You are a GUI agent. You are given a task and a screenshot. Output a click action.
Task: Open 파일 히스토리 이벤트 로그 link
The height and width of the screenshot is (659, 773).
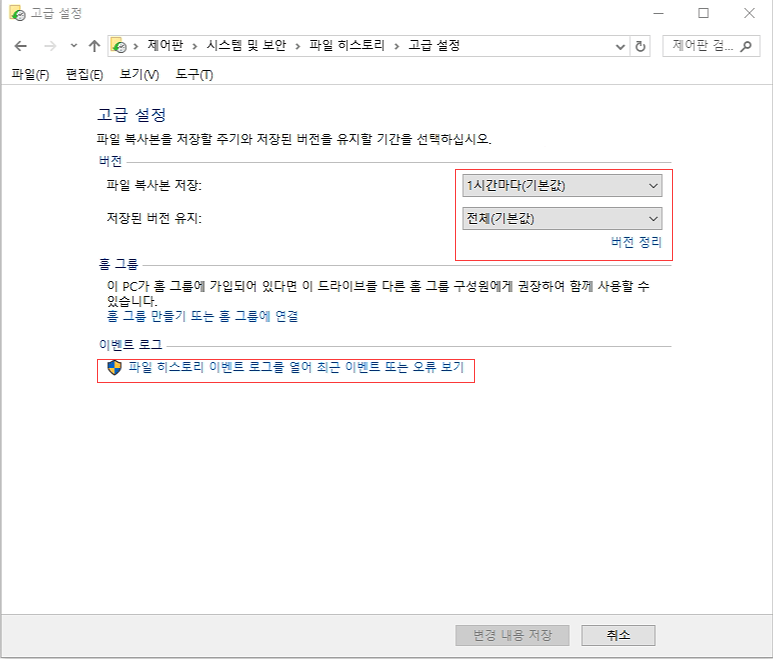(296, 367)
